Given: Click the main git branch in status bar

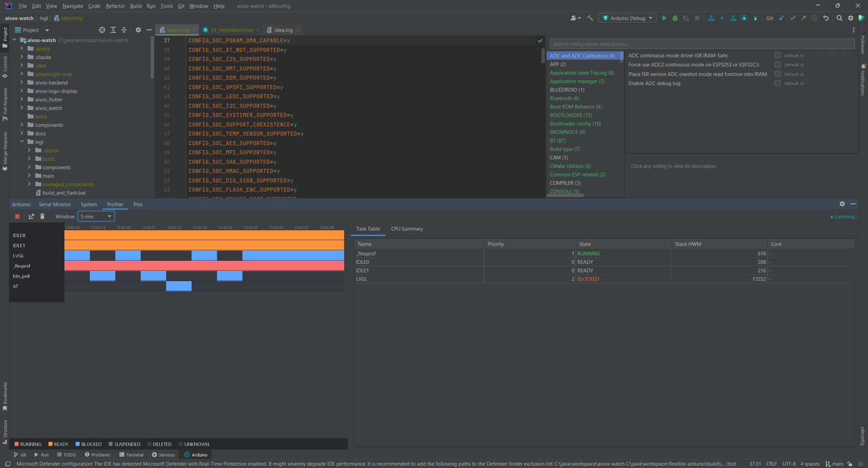Looking at the screenshot, I should pyautogui.click(x=835, y=464).
